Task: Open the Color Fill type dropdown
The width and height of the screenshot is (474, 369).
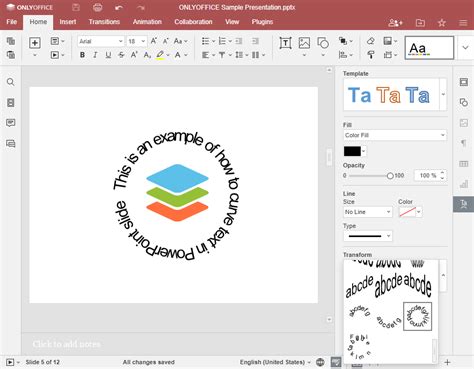Action: 395,135
